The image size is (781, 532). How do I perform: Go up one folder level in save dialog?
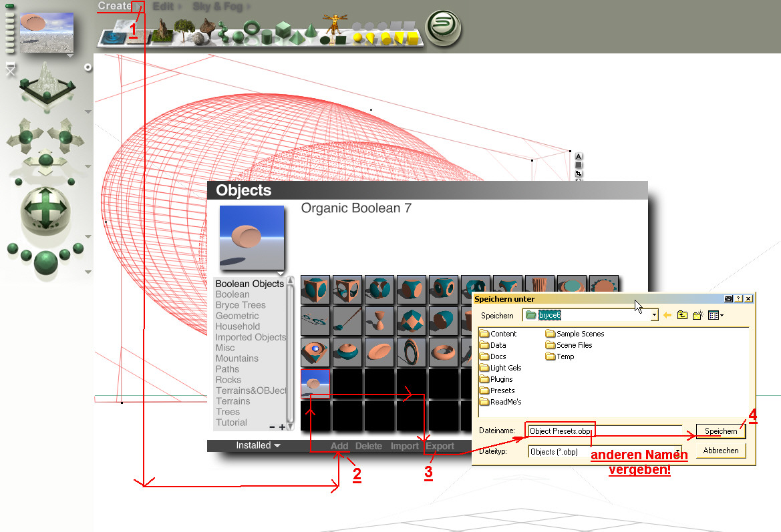(682, 315)
